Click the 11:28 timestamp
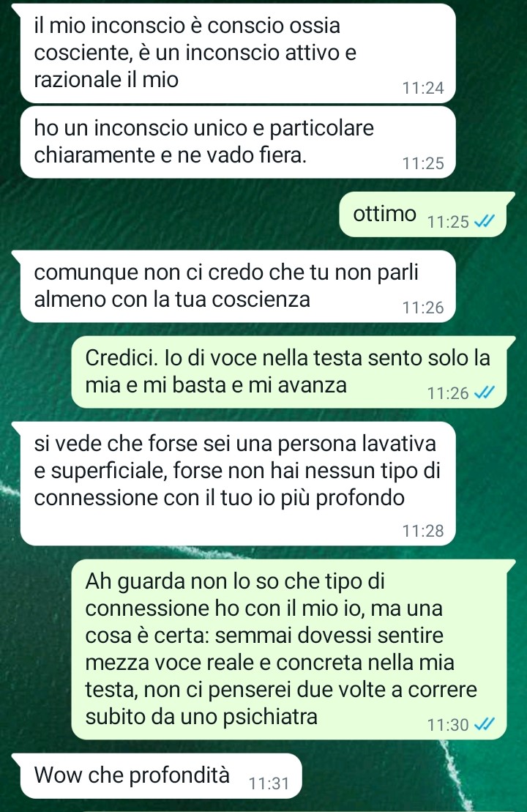The height and width of the screenshot is (812, 527). (x=423, y=530)
